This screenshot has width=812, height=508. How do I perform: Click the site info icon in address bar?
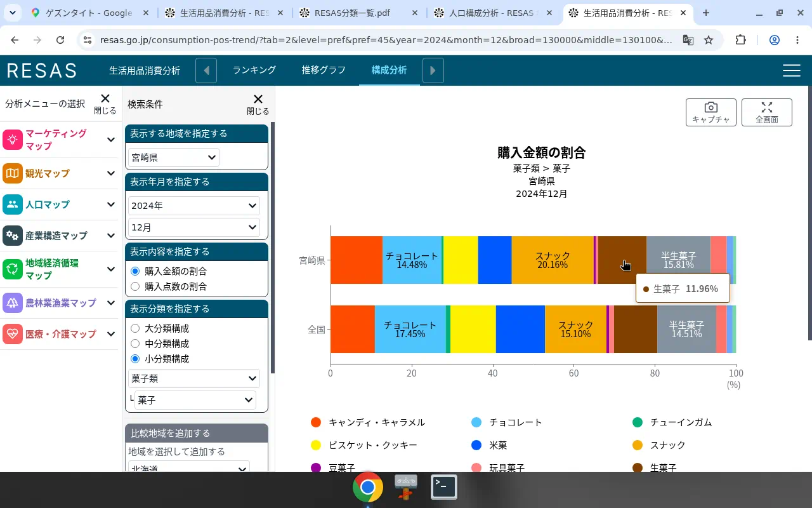pos(88,40)
